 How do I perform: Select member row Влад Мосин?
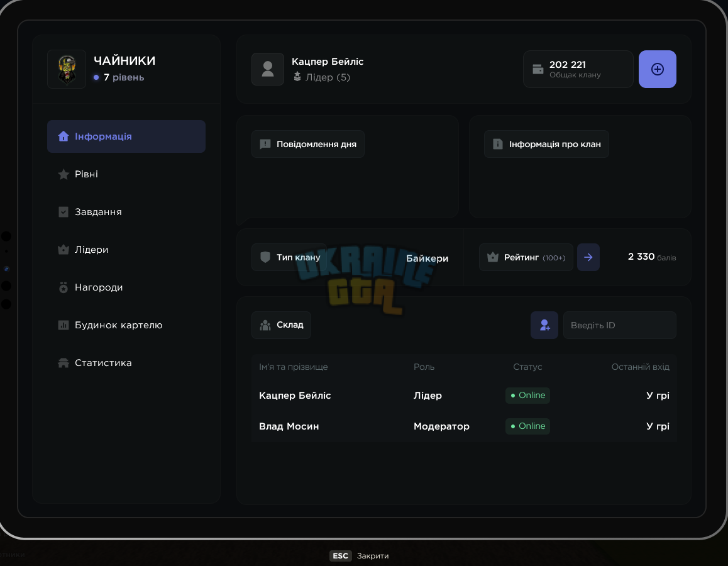[464, 426]
